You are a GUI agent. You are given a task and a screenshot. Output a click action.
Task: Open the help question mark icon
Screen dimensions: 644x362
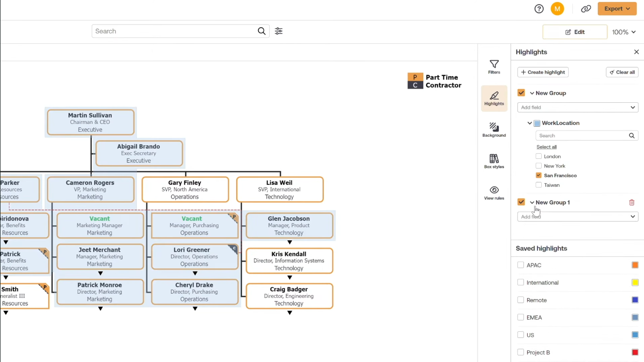[x=539, y=8]
